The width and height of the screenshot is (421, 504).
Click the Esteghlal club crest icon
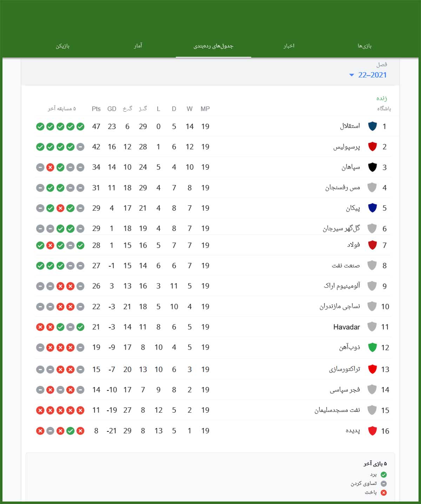[x=373, y=126]
